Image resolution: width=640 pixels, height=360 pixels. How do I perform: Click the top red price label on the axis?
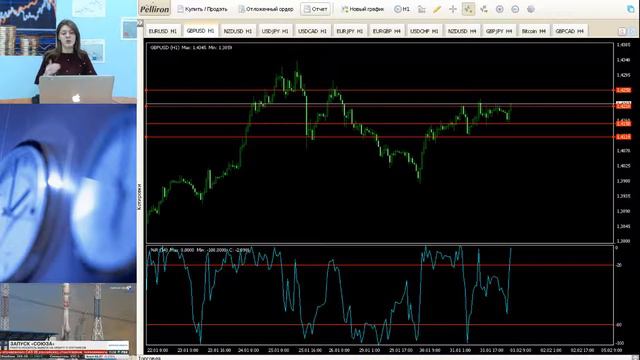[623, 90]
